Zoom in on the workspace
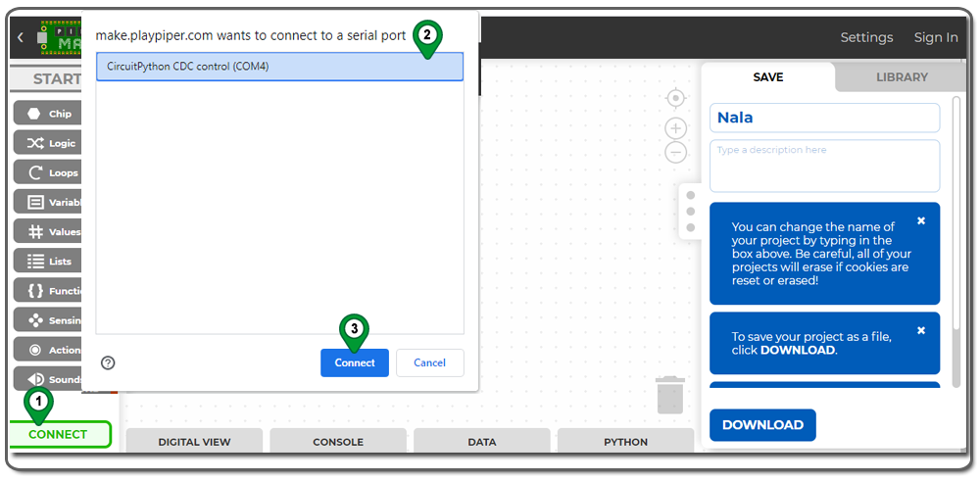 click(x=675, y=128)
